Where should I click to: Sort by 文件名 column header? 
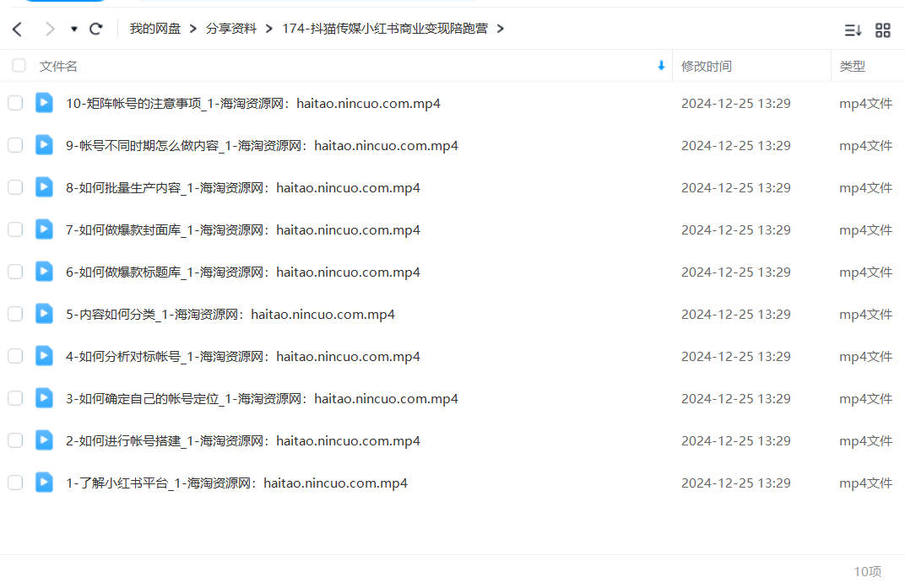pos(58,67)
